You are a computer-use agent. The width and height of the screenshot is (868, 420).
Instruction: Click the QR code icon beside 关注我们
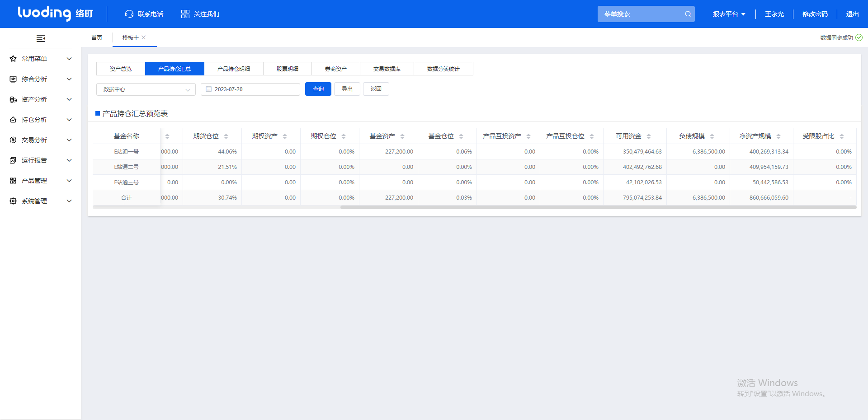tap(185, 14)
